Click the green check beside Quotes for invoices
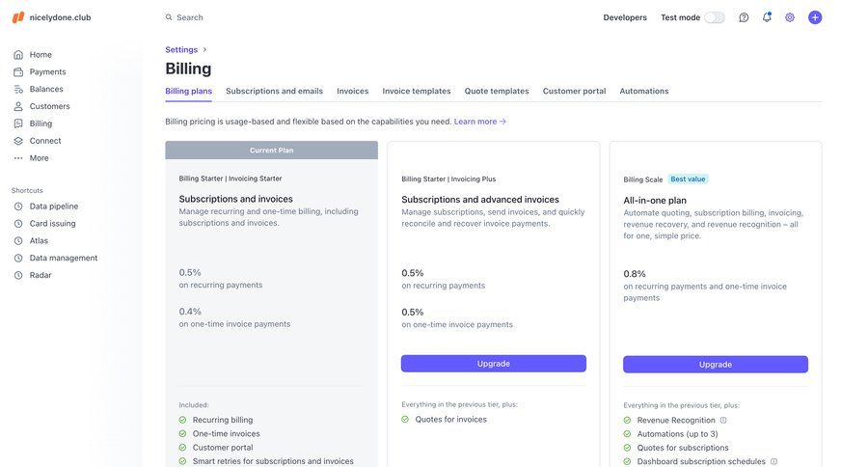868x467 pixels. 405,420
